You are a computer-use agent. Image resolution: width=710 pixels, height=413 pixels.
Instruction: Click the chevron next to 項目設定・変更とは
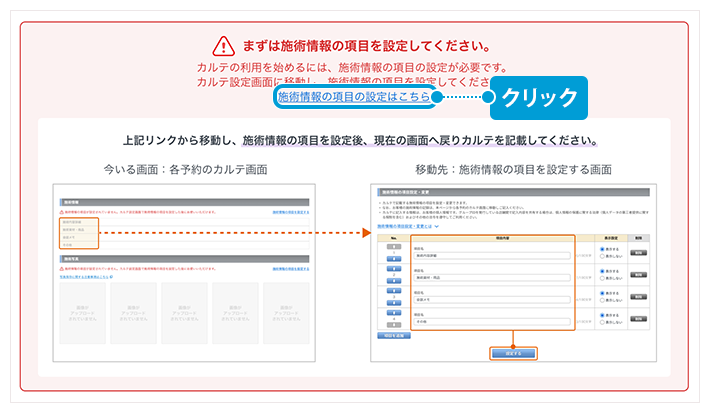pyautogui.click(x=437, y=226)
